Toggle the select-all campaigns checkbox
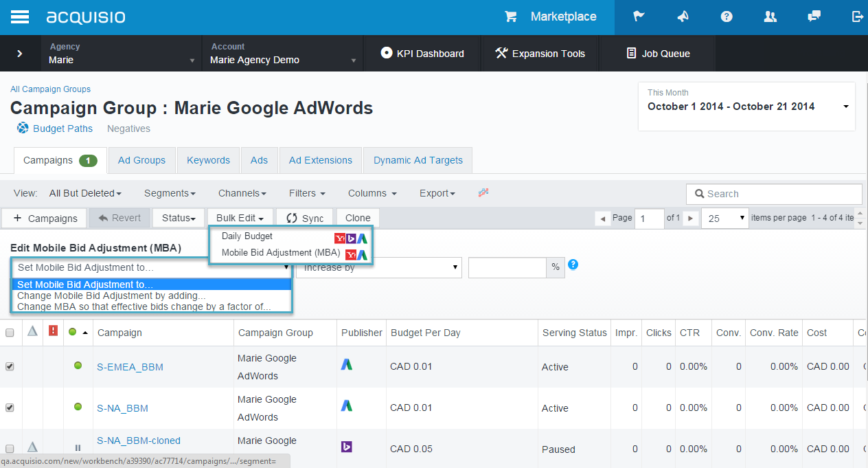Image resolution: width=868 pixels, height=468 pixels. tap(10, 333)
